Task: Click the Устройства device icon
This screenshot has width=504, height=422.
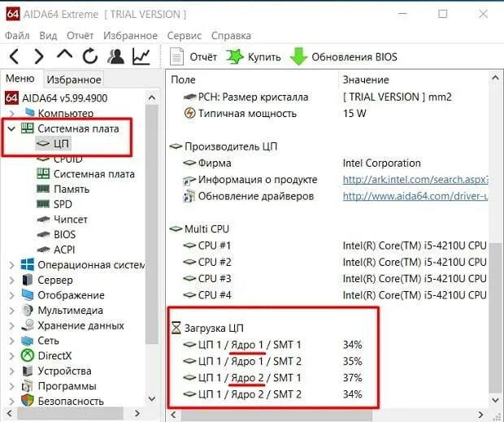Action: click(28, 371)
